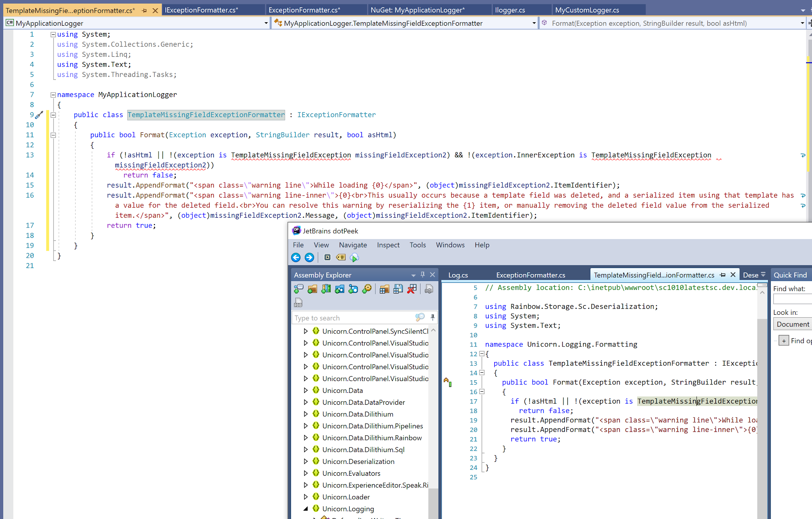Click the cloud play symbol server icon

354,257
